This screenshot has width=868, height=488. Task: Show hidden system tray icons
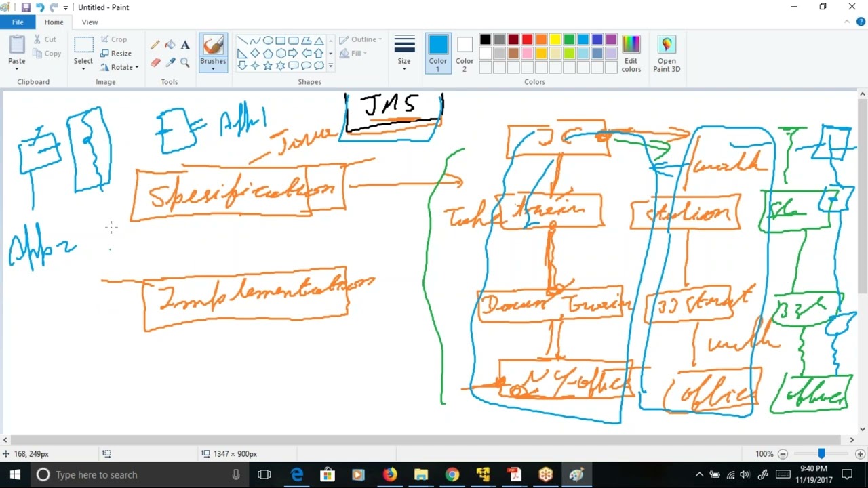tap(699, 474)
